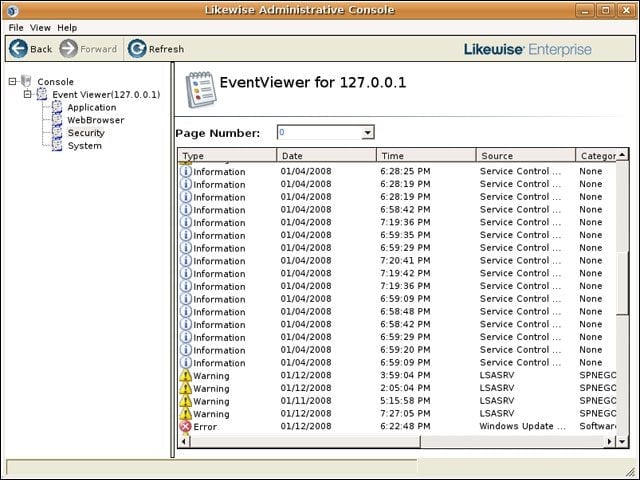
Task: Open the View menu
Action: pyautogui.click(x=40, y=28)
